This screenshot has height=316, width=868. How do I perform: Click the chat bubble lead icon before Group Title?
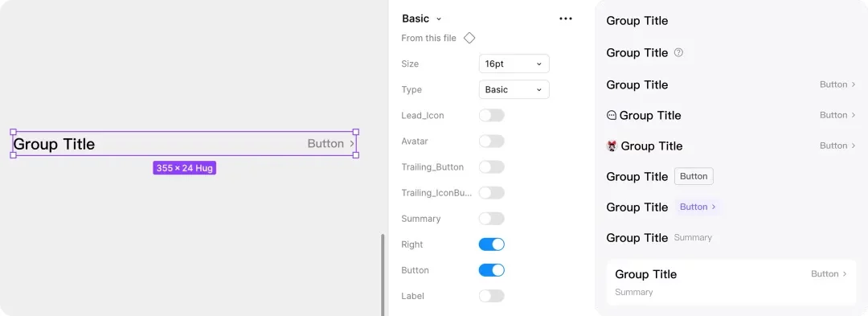[612, 115]
